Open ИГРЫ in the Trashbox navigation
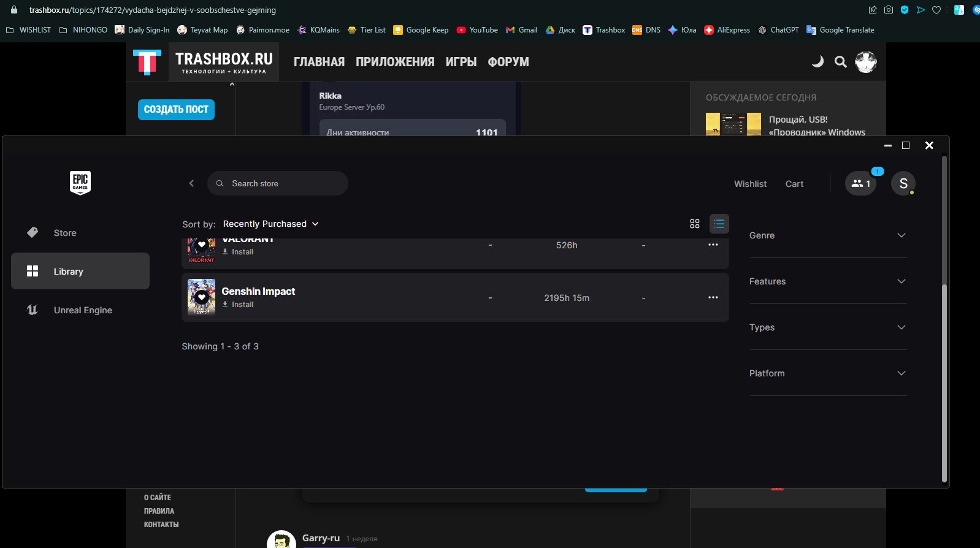 [461, 62]
